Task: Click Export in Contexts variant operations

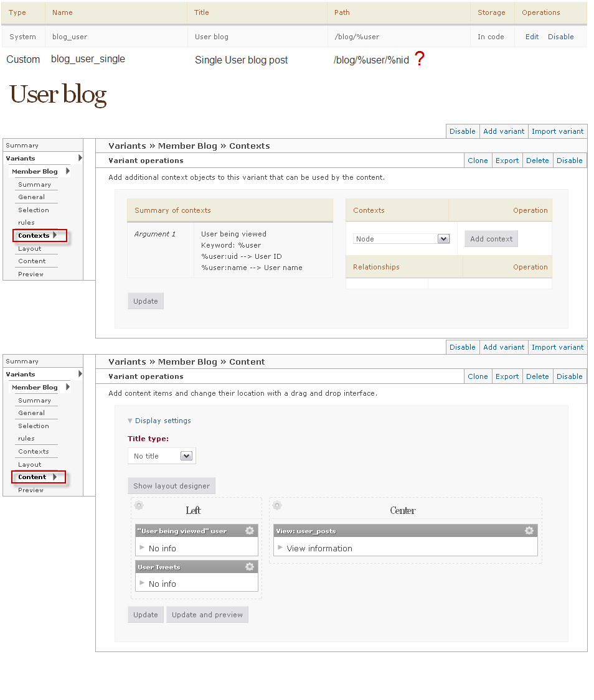Action: (507, 161)
